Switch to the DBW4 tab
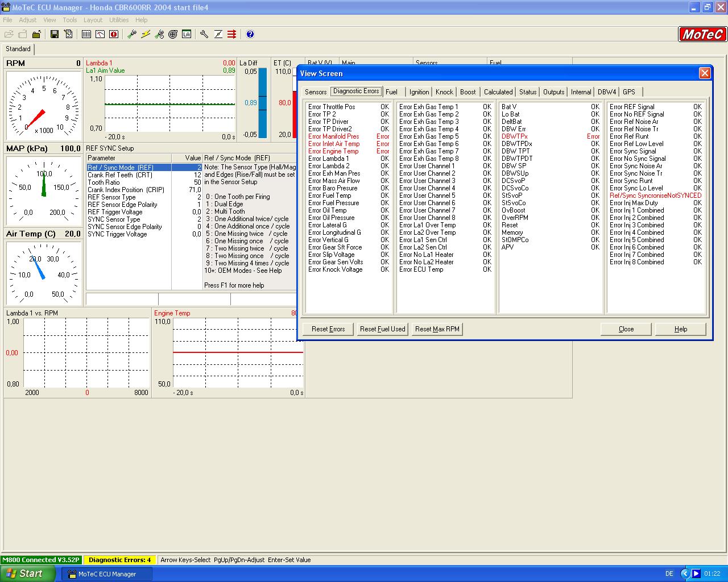 click(607, 92)
